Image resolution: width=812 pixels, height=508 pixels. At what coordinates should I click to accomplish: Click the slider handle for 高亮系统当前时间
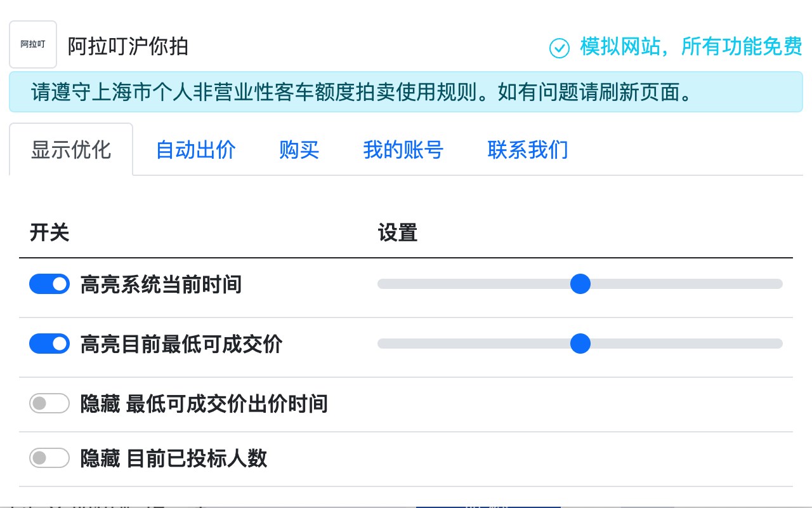(580, 284)
